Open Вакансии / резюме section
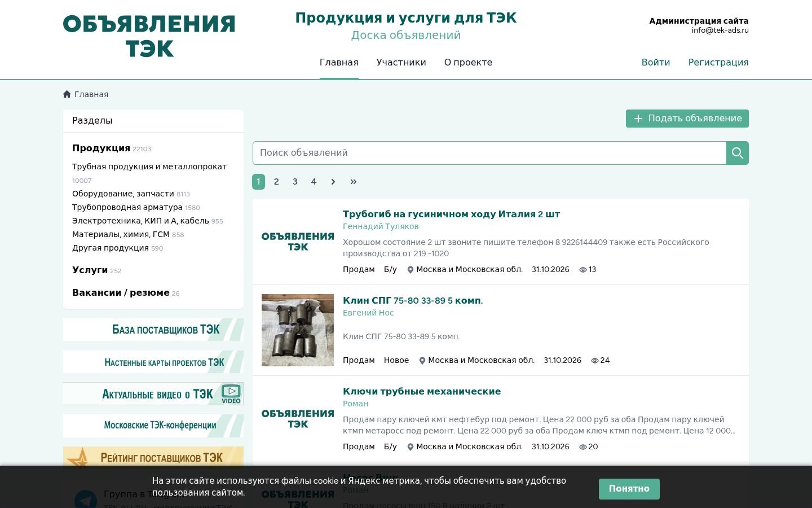 coord(121,293)
